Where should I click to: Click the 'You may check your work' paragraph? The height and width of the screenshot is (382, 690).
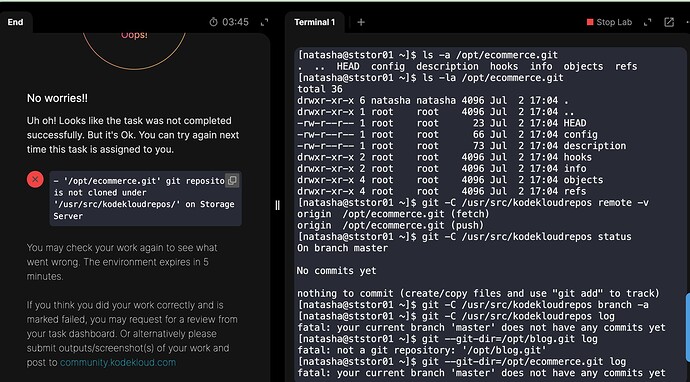pyautogui.click(x=122, y=262)
